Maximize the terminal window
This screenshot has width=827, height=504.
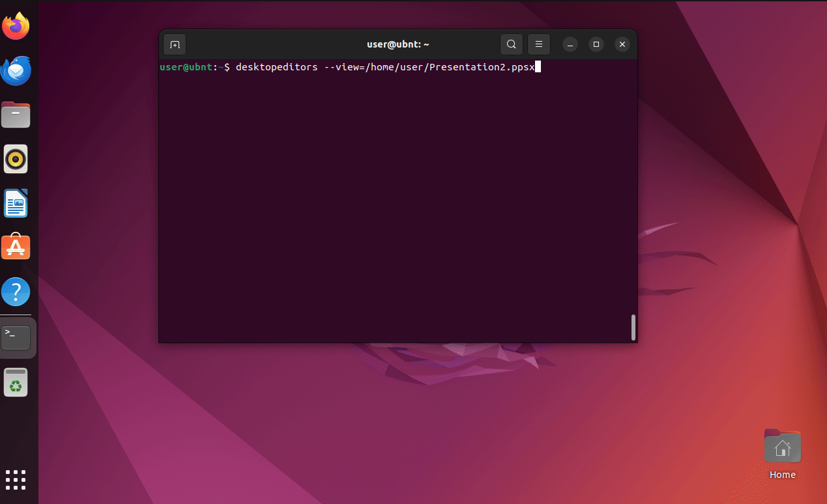pyautogui.click(x=596, y=44)
